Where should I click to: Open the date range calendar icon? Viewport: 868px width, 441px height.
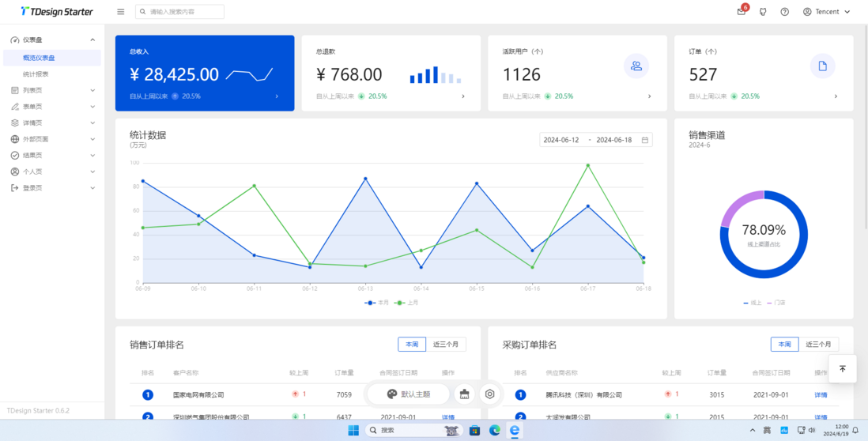[x=645, y=140]
